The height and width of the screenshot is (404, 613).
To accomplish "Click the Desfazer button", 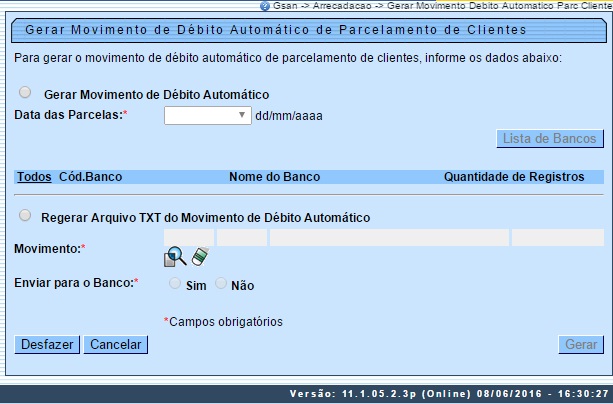I will (x=47, y=345).
